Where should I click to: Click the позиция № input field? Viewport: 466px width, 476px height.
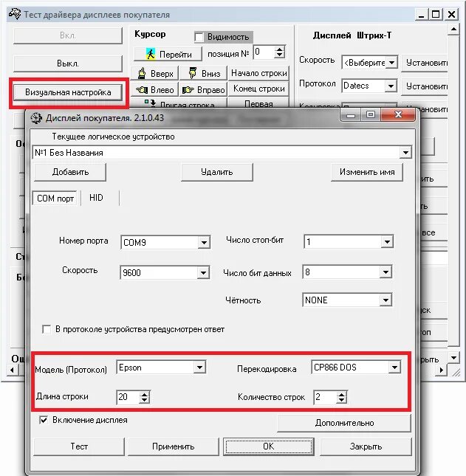point(264,52)
